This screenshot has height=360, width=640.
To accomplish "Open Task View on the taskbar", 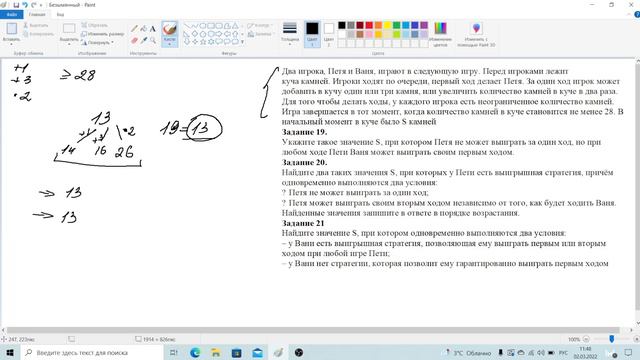I will (173, 352).
